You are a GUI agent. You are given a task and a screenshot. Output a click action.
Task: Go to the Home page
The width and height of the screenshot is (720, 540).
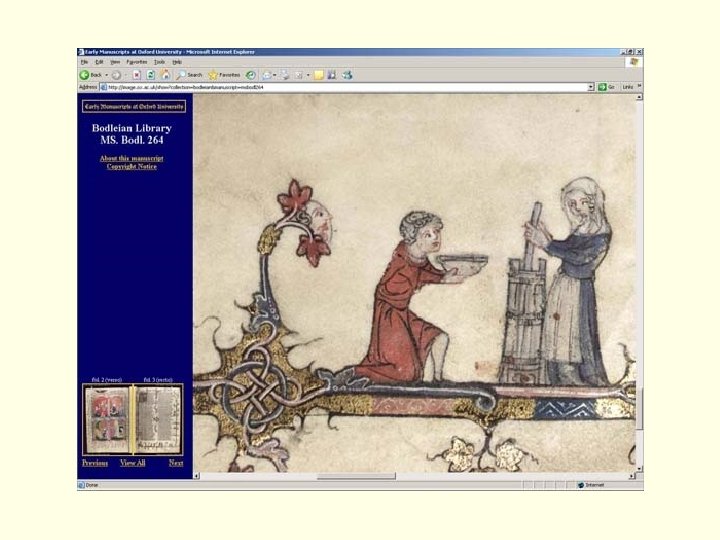(x=165, y=75)
